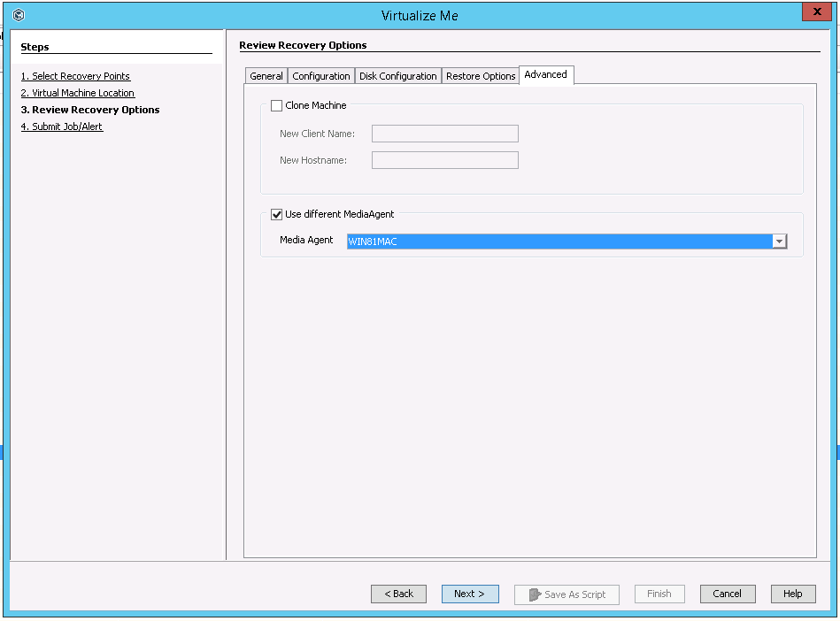Go to the Restore Options tab
Viewport: 840px width, 621px height.
[480, 76]
